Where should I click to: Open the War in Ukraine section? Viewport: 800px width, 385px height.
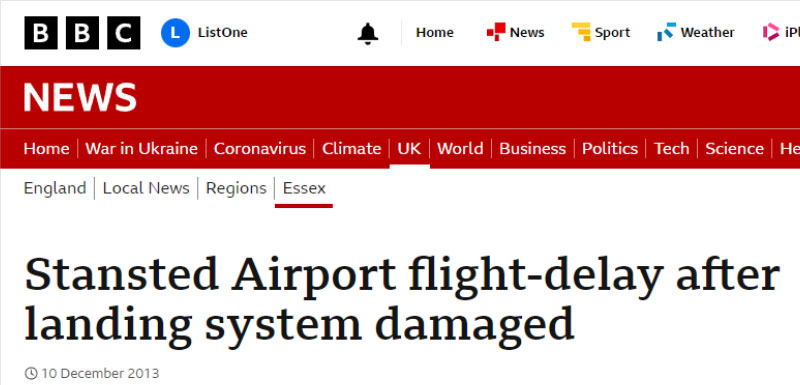141,148
